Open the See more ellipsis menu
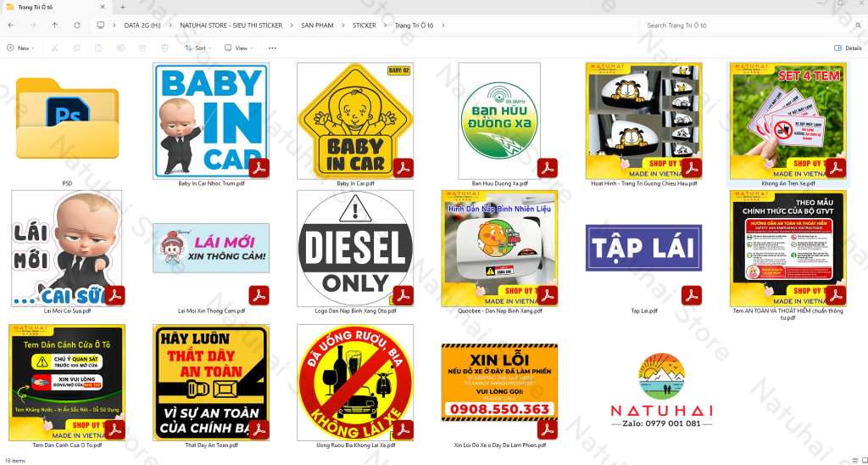Image resolution: width=868 pixels, height=465 pixels. (272, 48)
